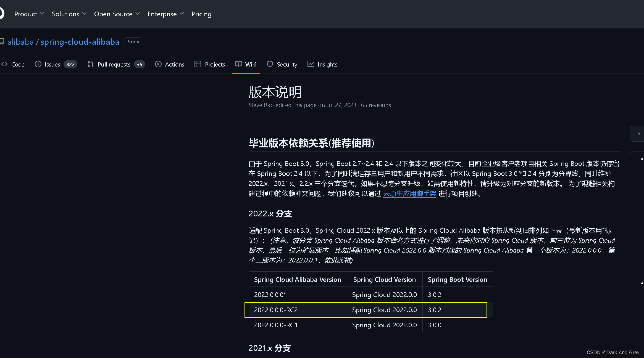Open the Projects tab
This screenshot has height=358, width=644.
tap(210, 64)
